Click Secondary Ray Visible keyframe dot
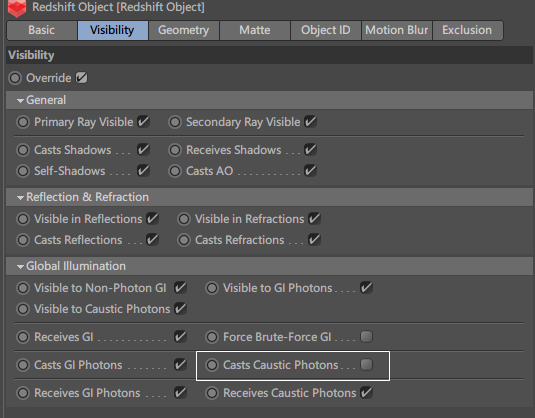535x418 pixels. click(x=175, y=122)
